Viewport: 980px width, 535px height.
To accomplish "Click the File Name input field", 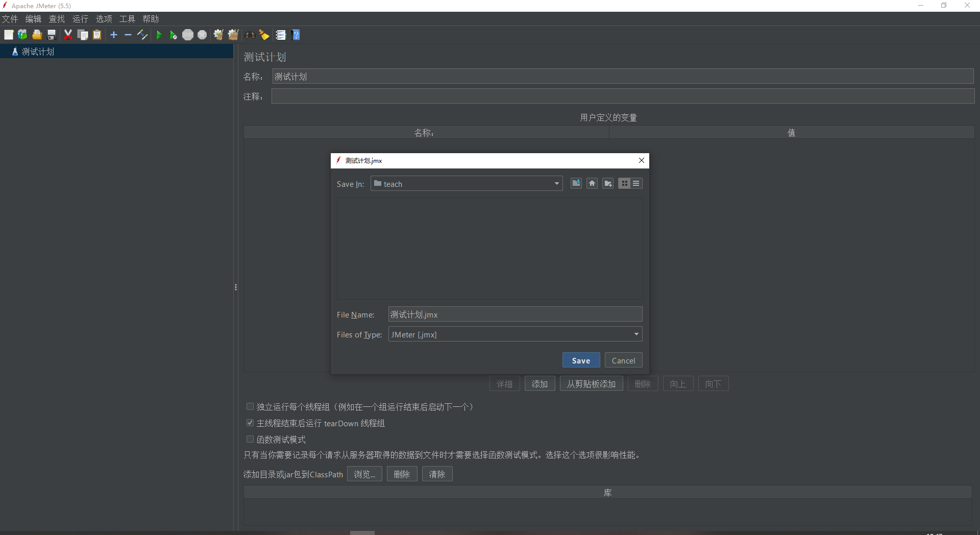I will point(514,314).
